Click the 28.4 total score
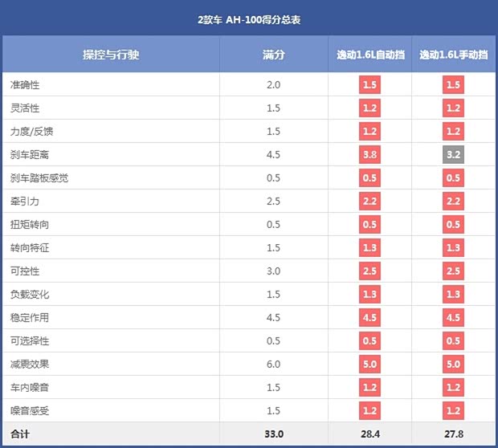Image resolution: width=498 pixels, height=448 pixels. coord(369,434)
